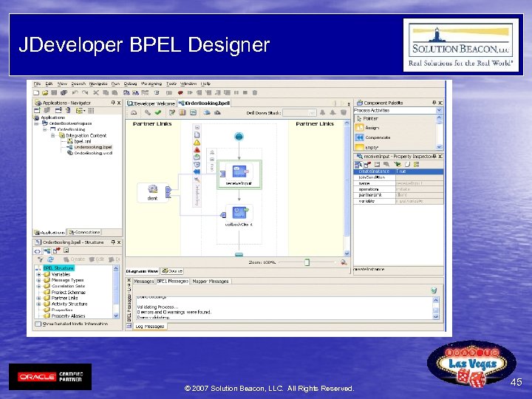Click the diagram vertical scrollbar
Screen dimensions: 532x399
click(347, 188)
